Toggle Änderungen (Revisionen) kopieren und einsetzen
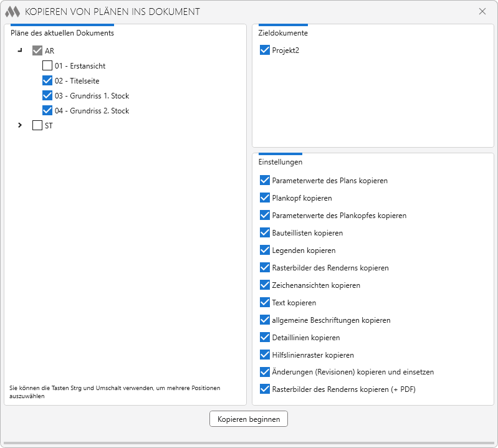Screen dimensions: 498x448 pyautogui.click(x=265, y=372)
